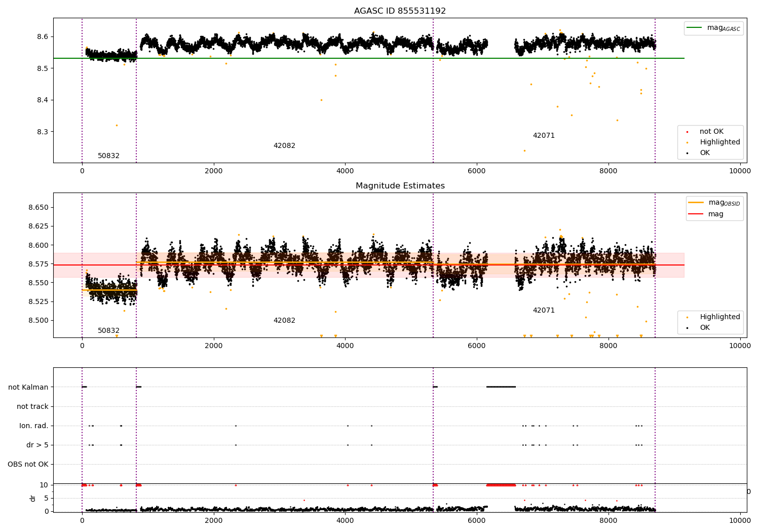This screenshot has width=760, height=532.
Task: Select the "not OK" legend entry
Action: (711, 132)
